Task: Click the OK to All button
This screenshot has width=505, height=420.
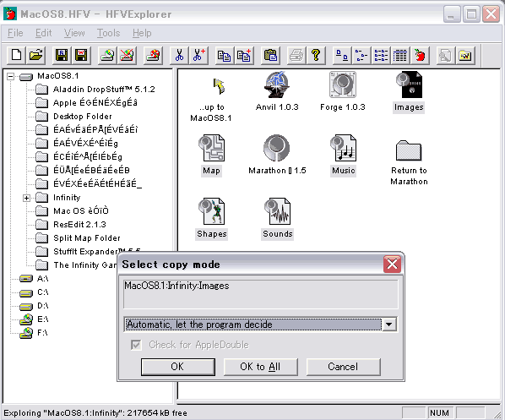Action: pyautogui.click(x=261, y=367)
